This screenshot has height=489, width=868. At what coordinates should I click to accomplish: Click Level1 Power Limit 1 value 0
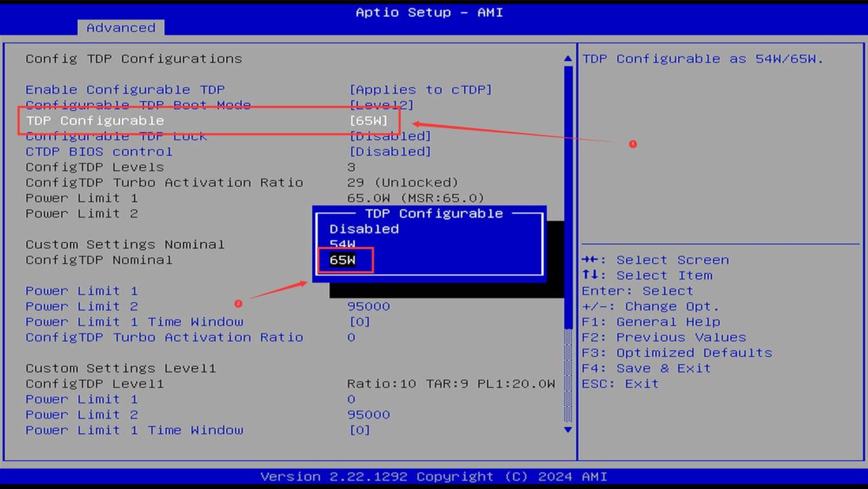pyautogui.click(x=351, y=399)
